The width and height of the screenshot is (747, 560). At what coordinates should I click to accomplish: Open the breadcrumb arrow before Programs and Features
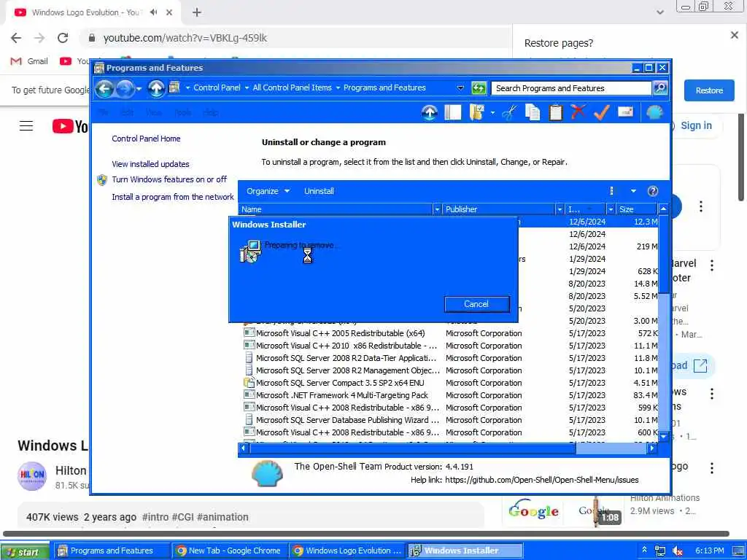[338, 87]
